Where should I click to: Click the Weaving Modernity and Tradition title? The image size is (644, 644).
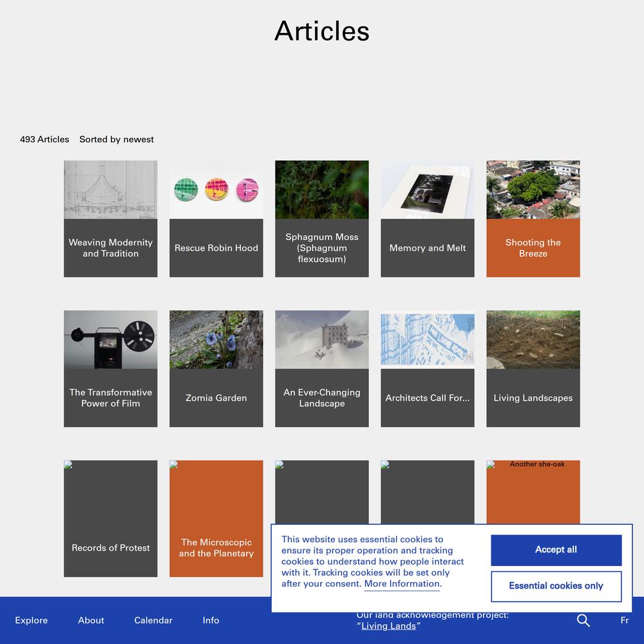point(111,248)
